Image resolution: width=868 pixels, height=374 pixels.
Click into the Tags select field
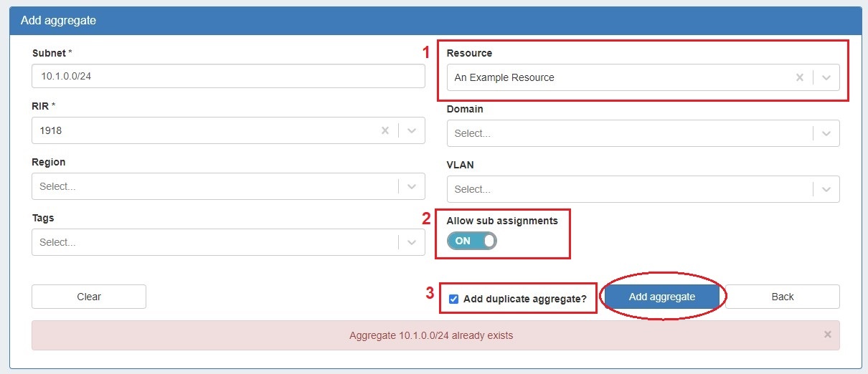pos(214,242)
